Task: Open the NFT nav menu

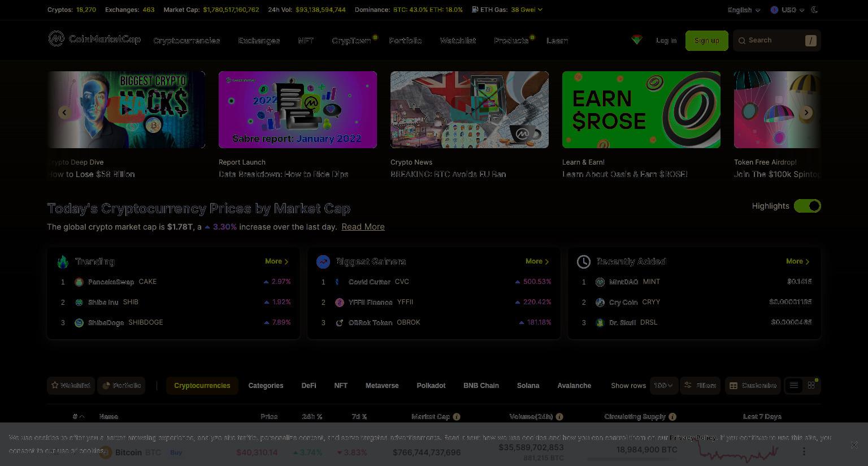Action: coord(306,41)
